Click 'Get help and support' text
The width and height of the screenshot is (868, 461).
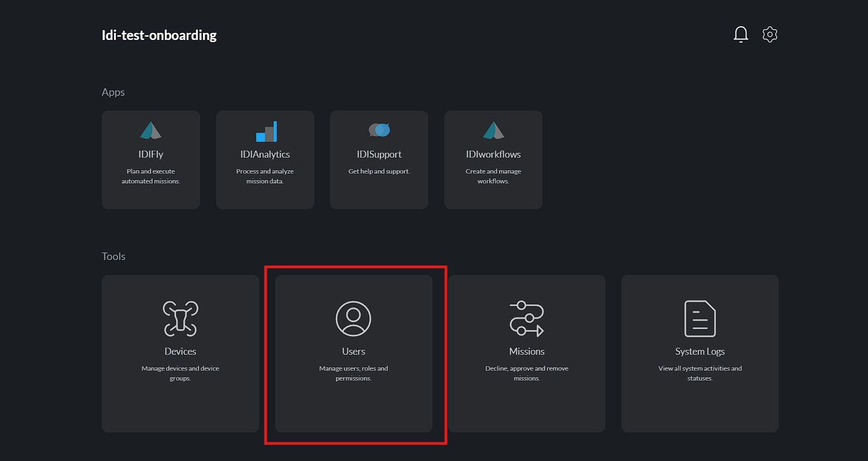tap(379, 171)
